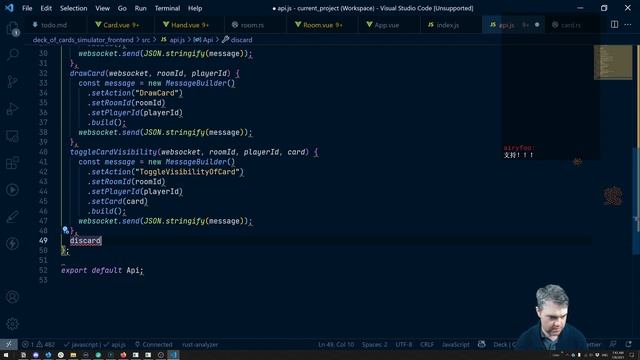Click the feedback icon in status bar
Screen dimensions: 640x360
pos(613,344)
